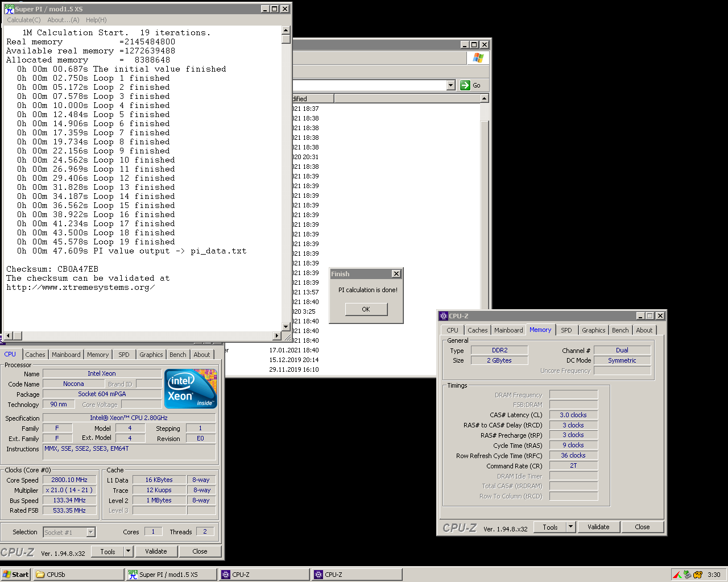
Task: Open the Calculate(C) menu
Action: pos(24,20)
